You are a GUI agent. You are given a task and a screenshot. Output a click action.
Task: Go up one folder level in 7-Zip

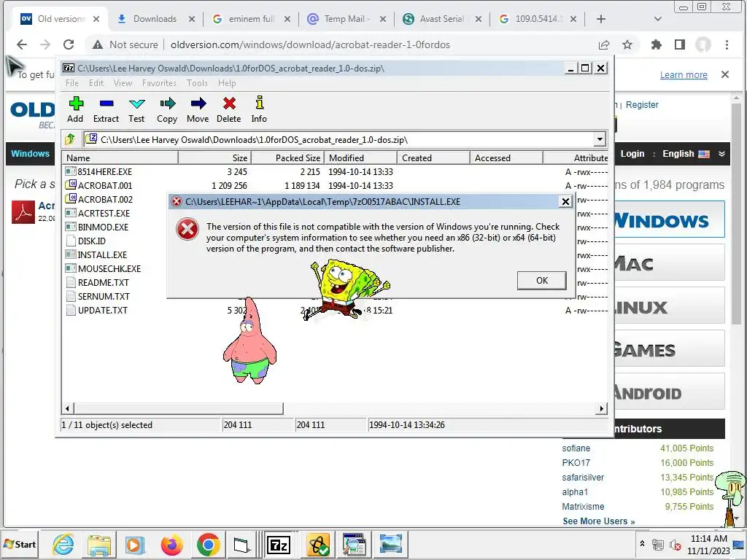click(70, 139)
